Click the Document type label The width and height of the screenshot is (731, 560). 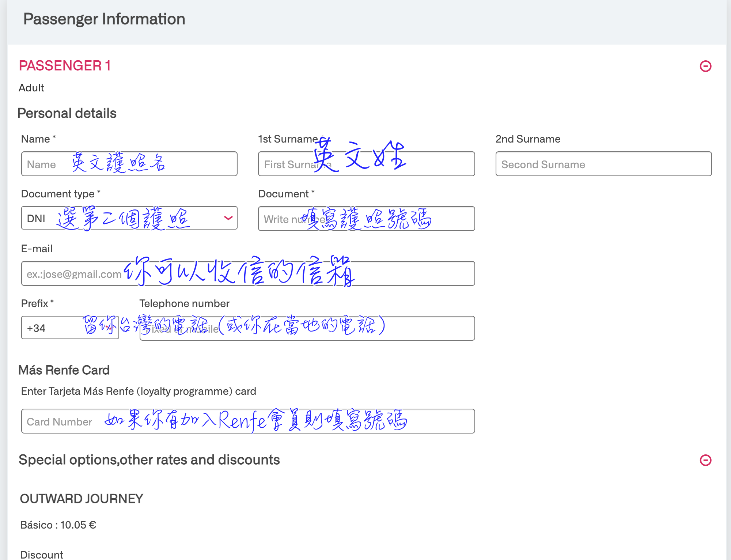click(61, 194)
